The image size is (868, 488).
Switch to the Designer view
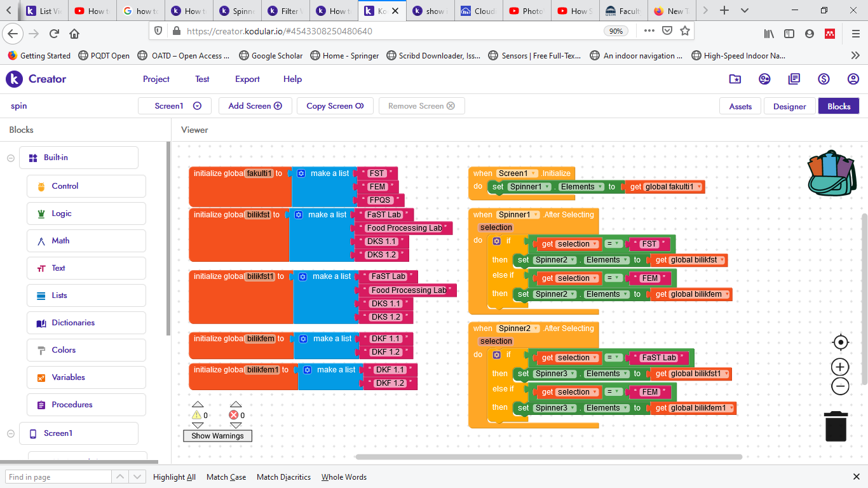(789, 106)
